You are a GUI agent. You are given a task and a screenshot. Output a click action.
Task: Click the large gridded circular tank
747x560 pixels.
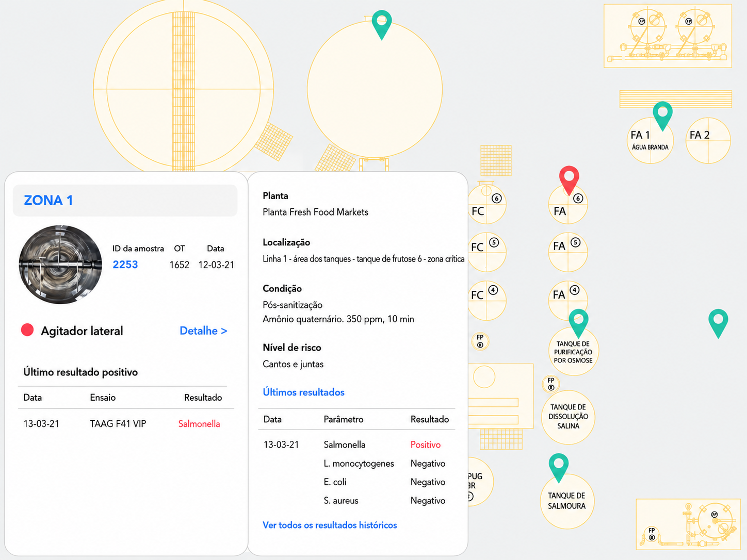pyautogui.click(x=184, y=89)
